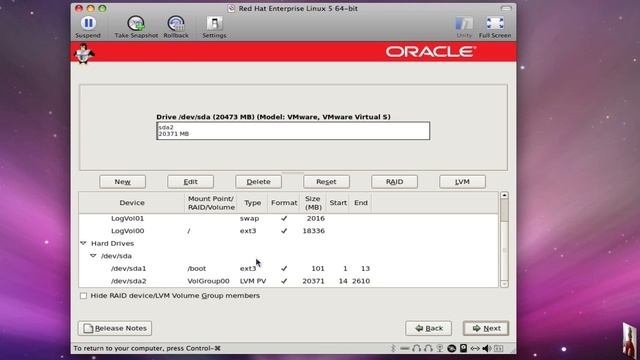640x360 pixels.
Task: Click the '20371' size cell
Action: (313, 281)
